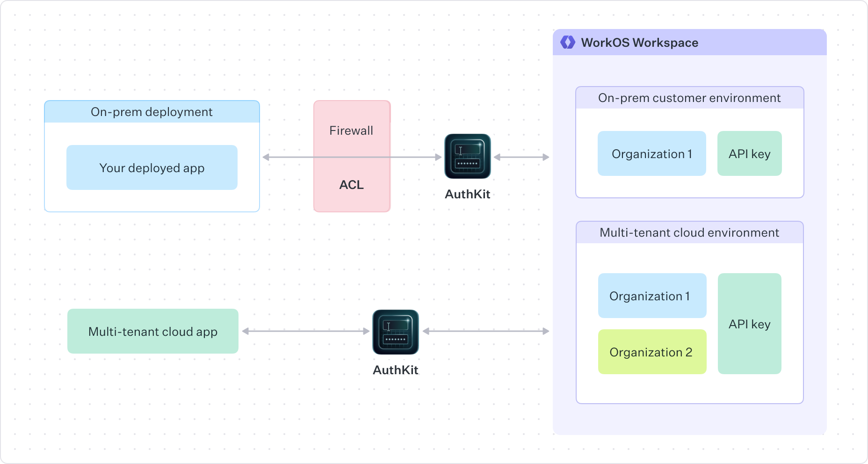Image resolution: width=868 pixels, height=464 pixels.
Task: Click the lower AuthKit app icon
Action: click(x=396, y=331)
